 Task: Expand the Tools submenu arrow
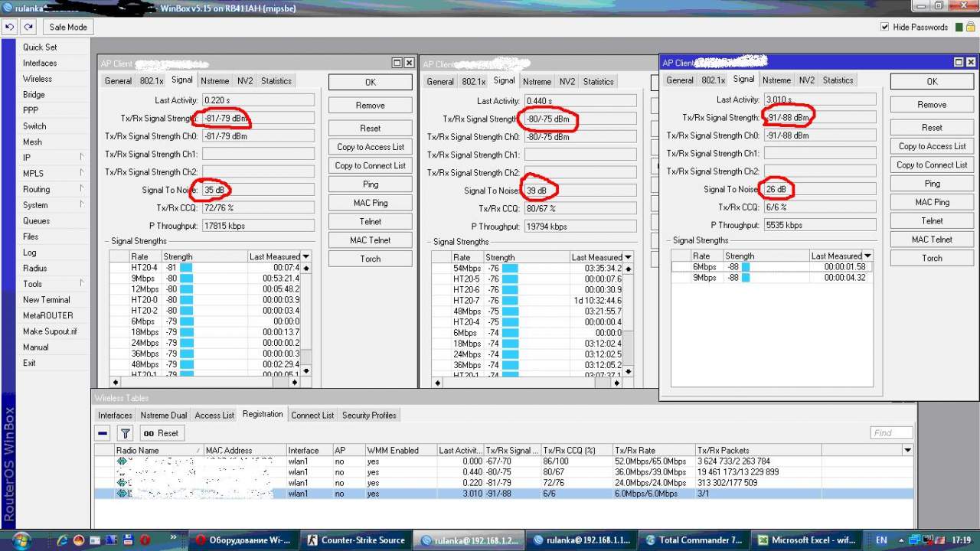click(x=81, y=284)
